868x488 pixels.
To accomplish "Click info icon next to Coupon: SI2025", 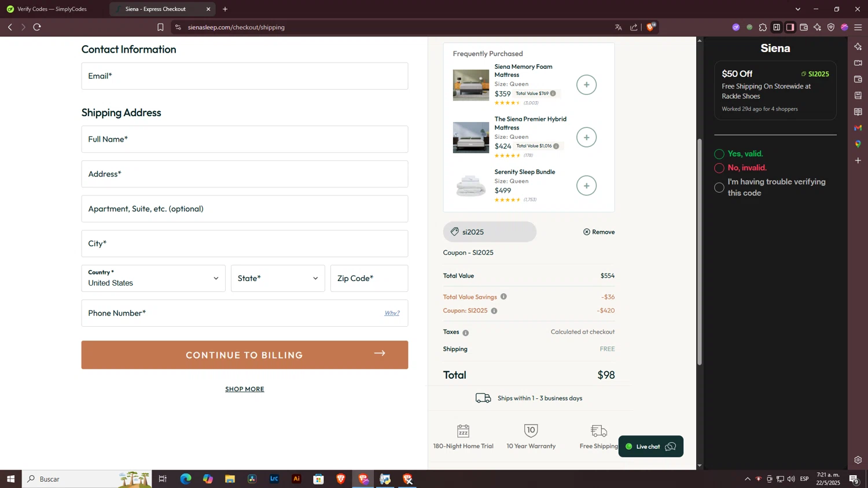I will [494, 311].
